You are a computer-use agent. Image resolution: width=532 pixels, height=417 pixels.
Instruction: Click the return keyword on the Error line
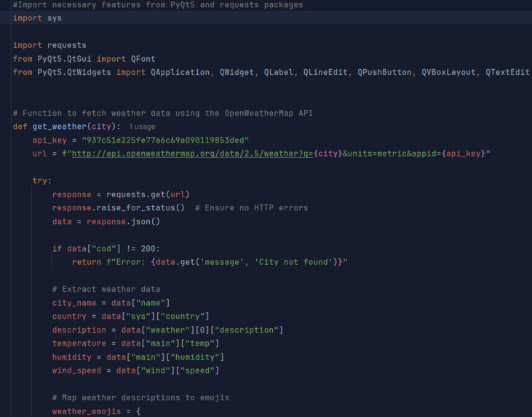[87, 262]
